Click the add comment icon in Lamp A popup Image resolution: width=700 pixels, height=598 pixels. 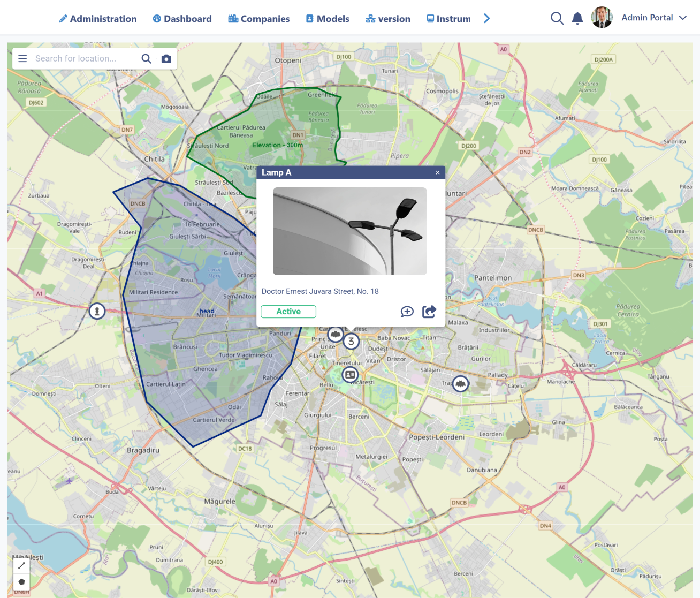point(407,312)
